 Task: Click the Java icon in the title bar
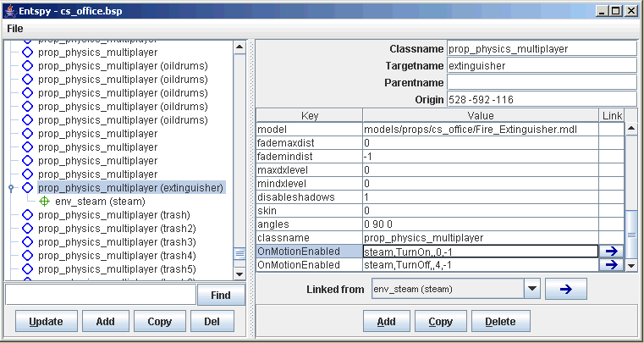[x=10, y=11]
